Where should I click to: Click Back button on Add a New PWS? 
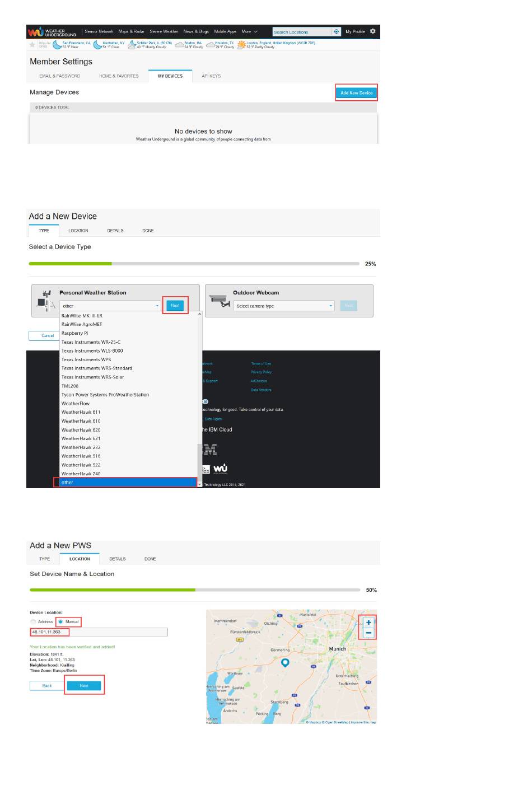point(47,685)
